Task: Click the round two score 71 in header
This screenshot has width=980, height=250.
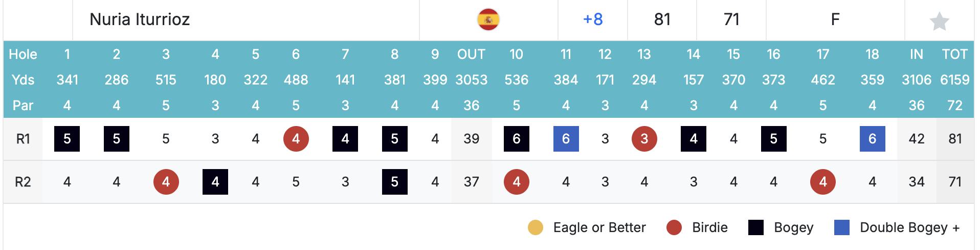Action: coord(731,19)
